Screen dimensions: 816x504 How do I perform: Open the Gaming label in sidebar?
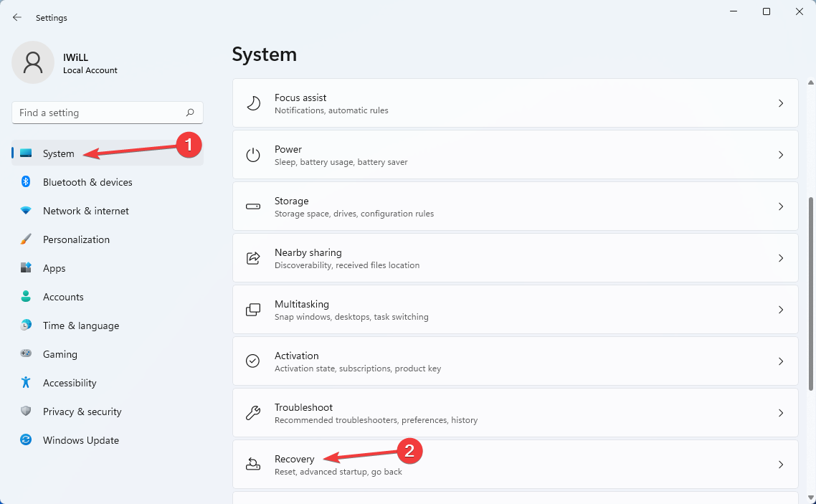60,354
